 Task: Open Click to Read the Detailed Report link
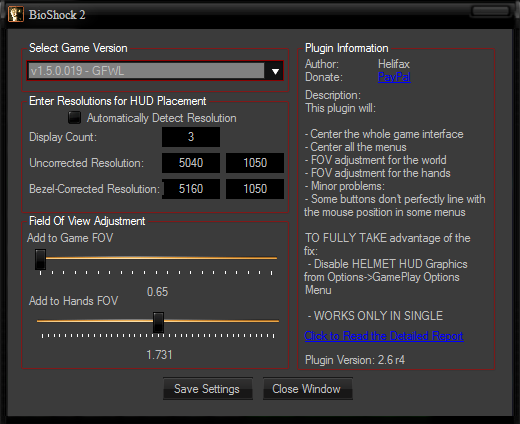[x=384, y=336]
